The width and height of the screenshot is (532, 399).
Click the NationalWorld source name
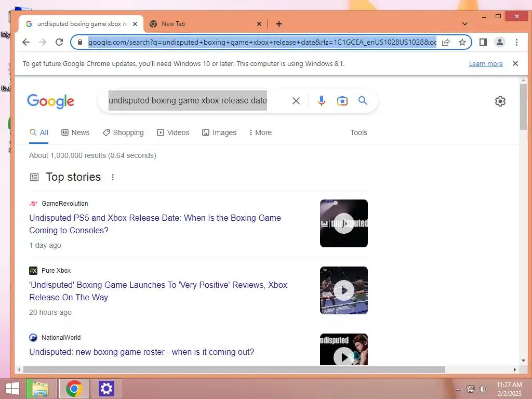click(61, 338)
